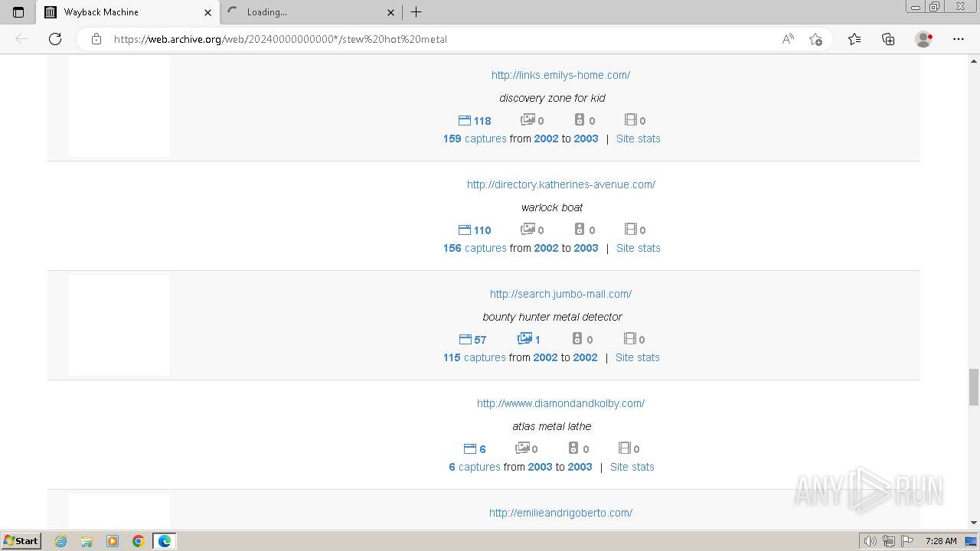
Task: Click webpage count 110 for katherines-avenue
Action: [x=475, y=230]
